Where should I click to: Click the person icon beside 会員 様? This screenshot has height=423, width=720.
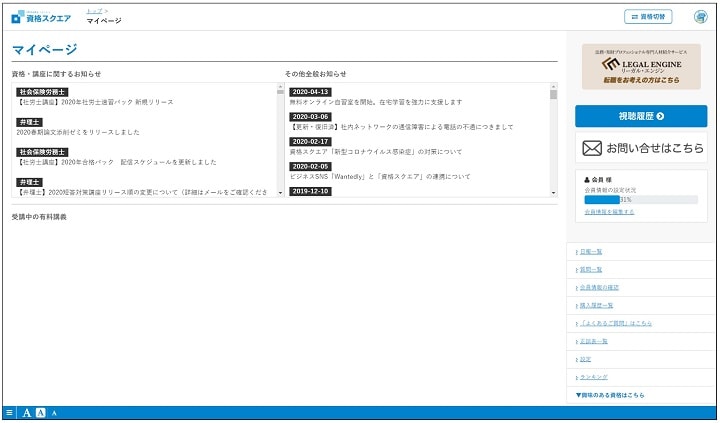[x=586, y=180]
